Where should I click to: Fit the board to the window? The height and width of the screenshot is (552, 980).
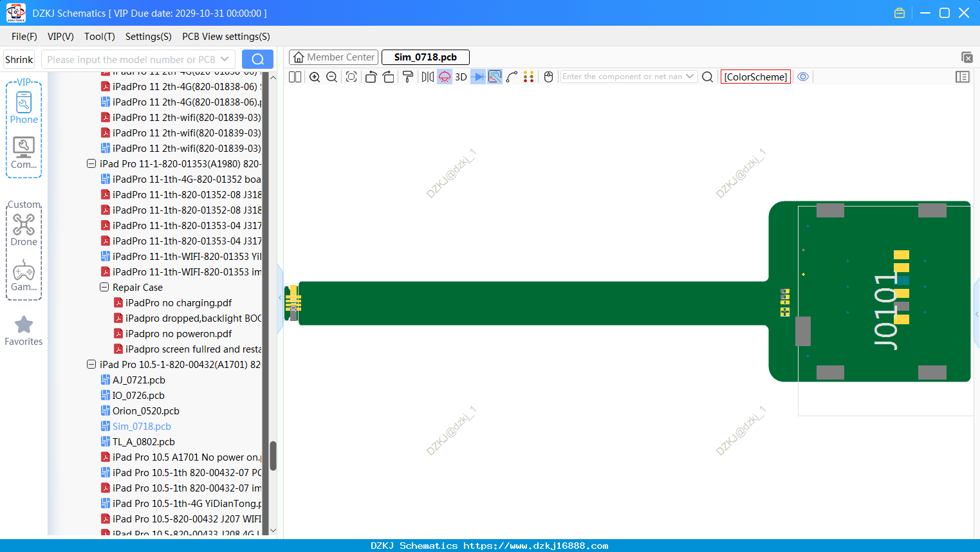(351, 77)
